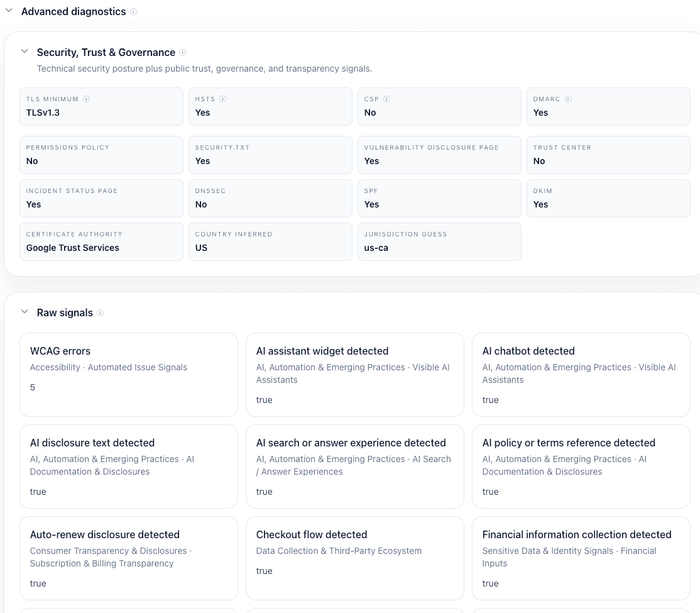700x613 pixels.
Task: Open the TLS MINIMUM info tooltip icon
Action: (x=86, y=99)
